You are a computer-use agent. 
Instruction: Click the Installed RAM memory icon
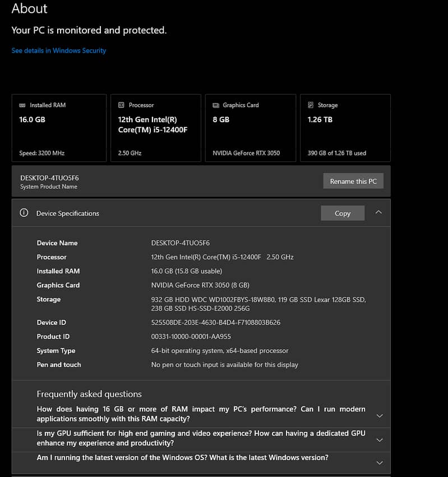click(22, 105)
